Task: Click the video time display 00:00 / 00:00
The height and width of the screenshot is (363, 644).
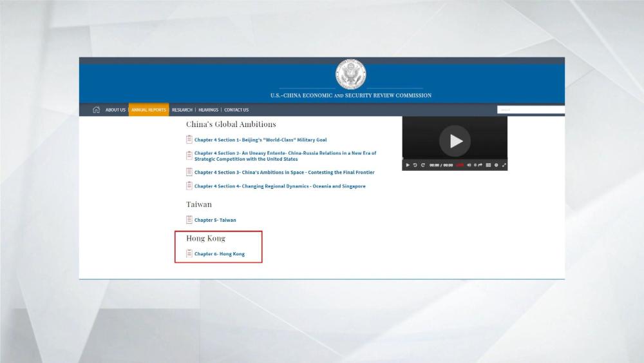Action: [x=441, y=165]
